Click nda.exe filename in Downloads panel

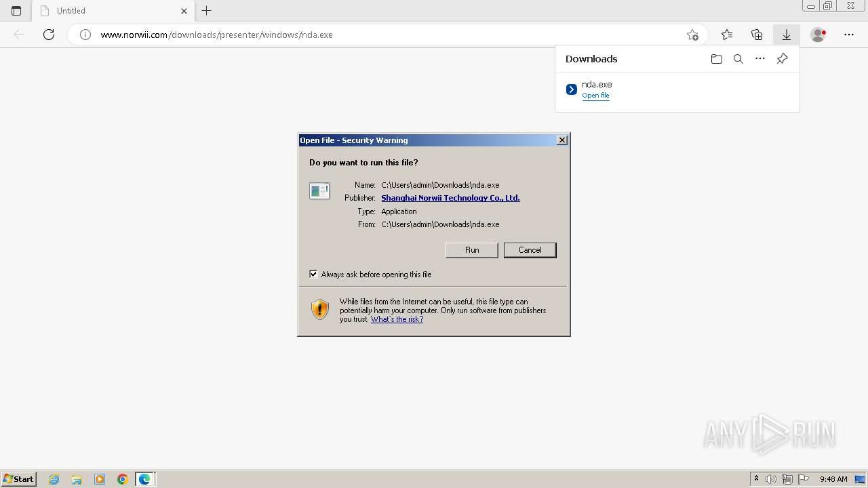click(x=597, y=85)
